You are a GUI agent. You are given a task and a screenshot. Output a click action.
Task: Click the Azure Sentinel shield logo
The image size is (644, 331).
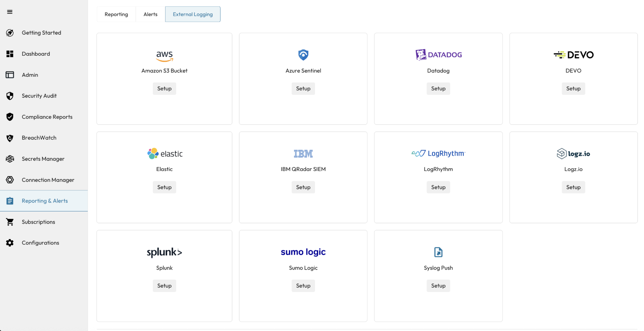click(x=303, y=55)
